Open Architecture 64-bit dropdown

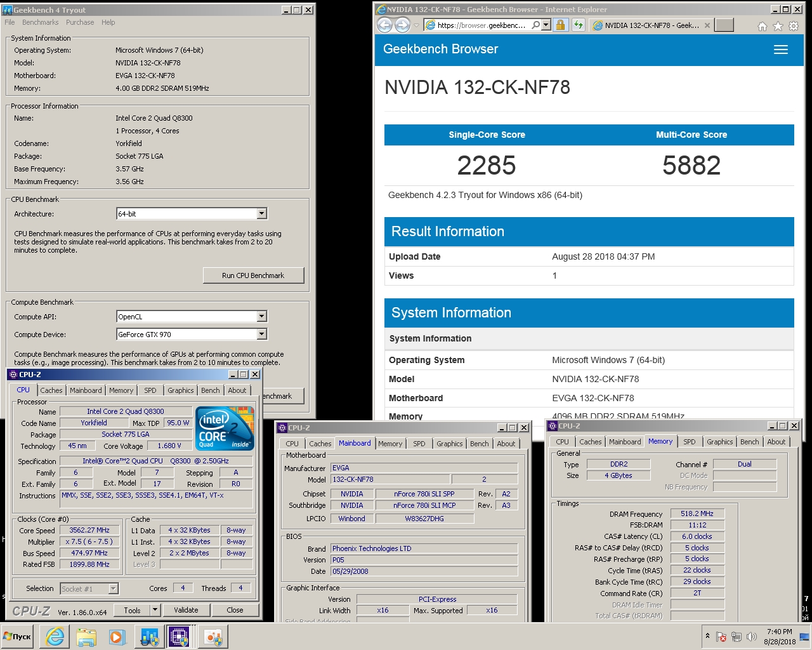(x=262, y=214)
